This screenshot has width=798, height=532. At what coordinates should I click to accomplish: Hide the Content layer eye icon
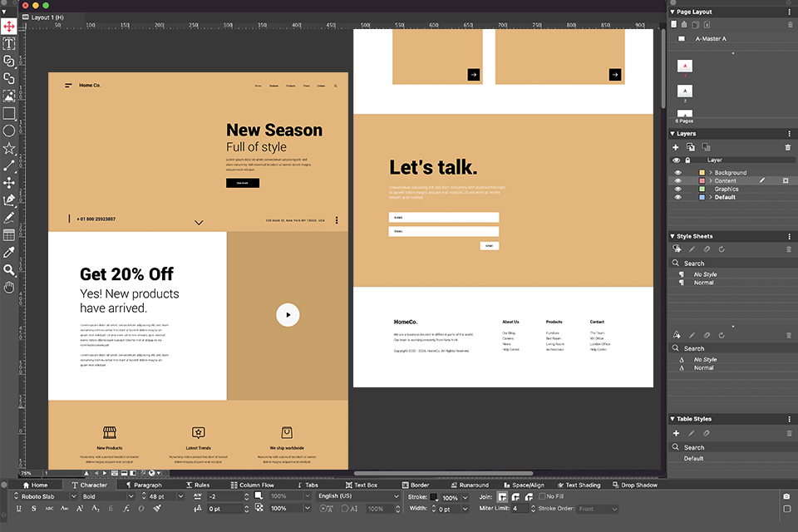click(x=678, y=180)
